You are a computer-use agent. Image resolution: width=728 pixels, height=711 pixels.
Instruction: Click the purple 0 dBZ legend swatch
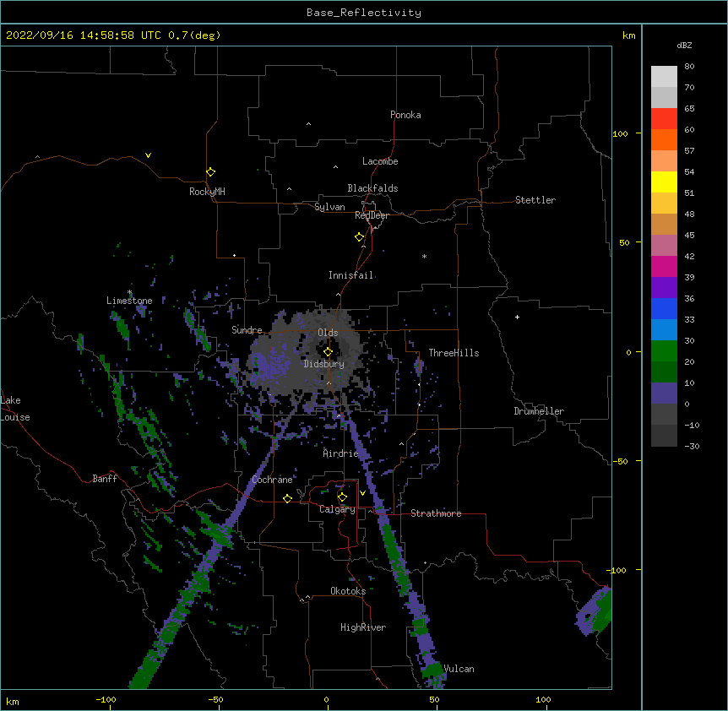click(664, 393)
